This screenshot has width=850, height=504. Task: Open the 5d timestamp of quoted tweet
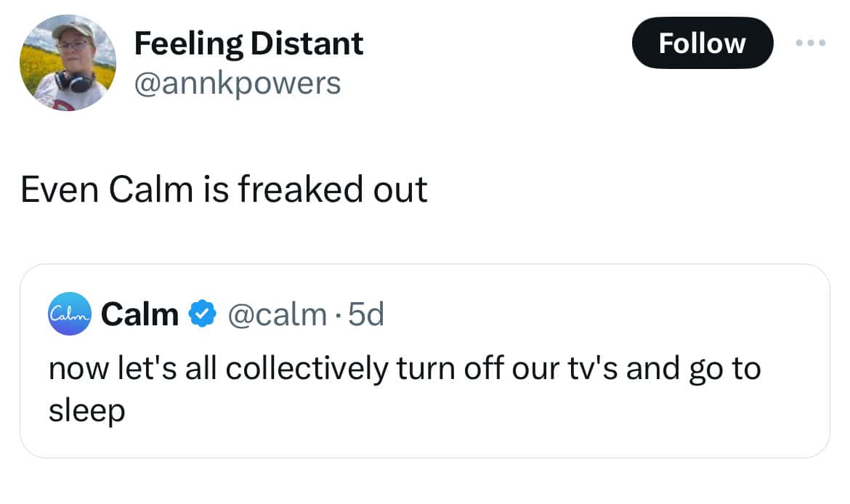[x=366, y=315]
